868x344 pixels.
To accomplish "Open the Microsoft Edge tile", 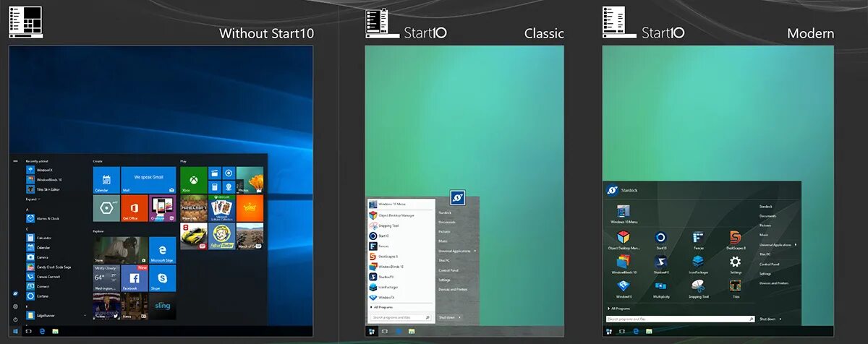I will (163, 250).
